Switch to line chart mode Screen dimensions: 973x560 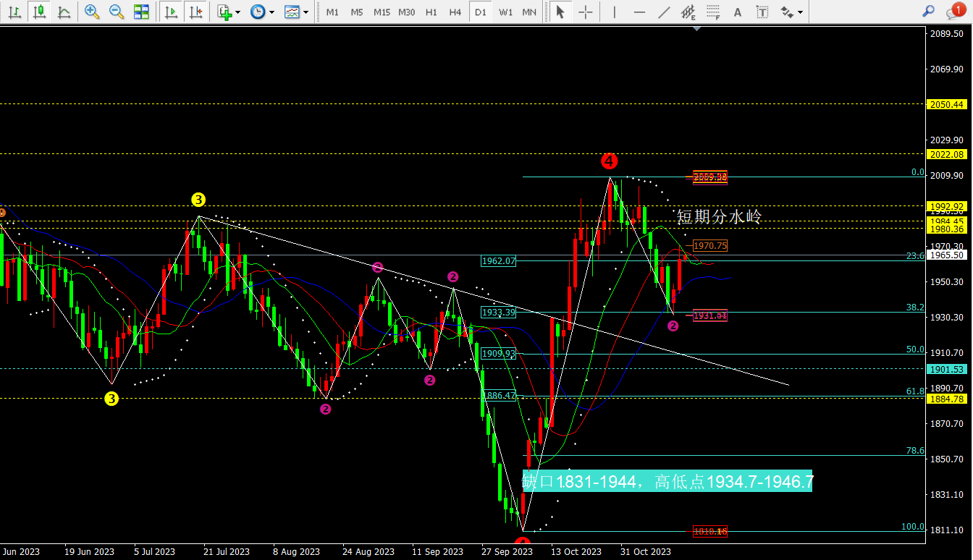64,12
